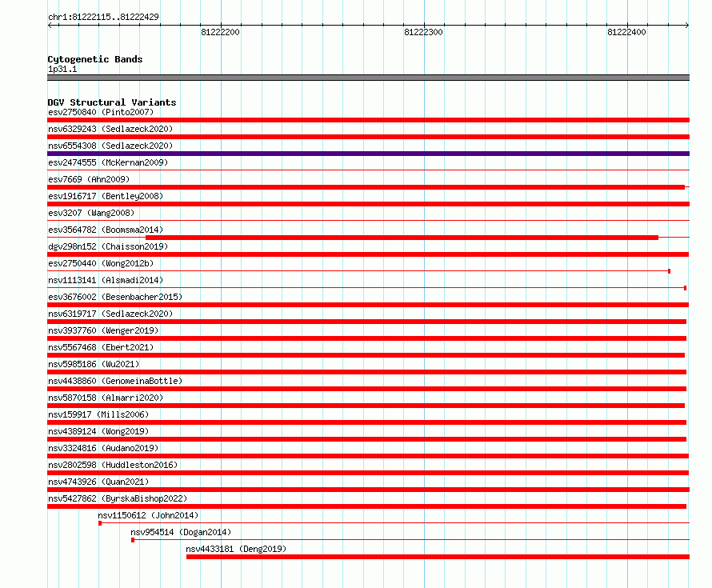Open nsv3324816 (Audano2019) label

click(103, 448)
